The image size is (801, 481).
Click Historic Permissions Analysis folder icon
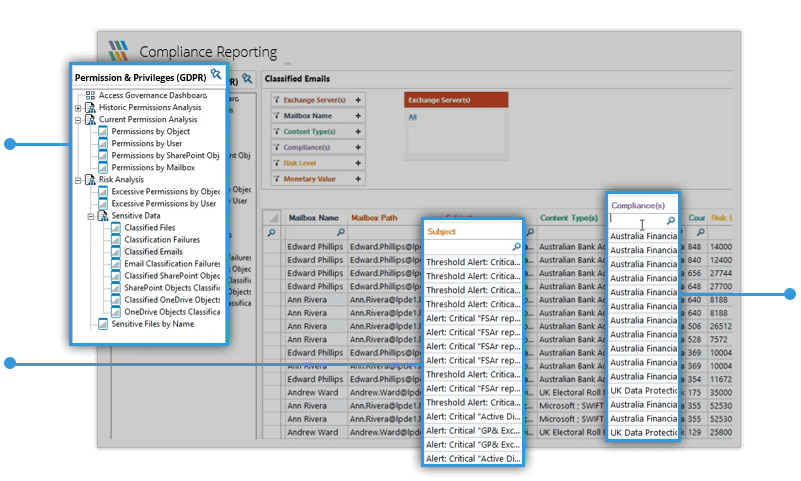(90, 108)
